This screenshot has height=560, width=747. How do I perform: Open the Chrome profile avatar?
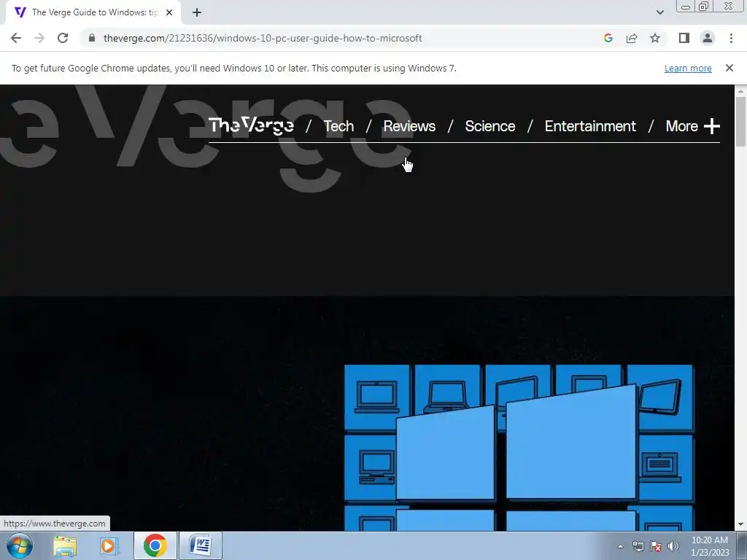pos(708,38)
